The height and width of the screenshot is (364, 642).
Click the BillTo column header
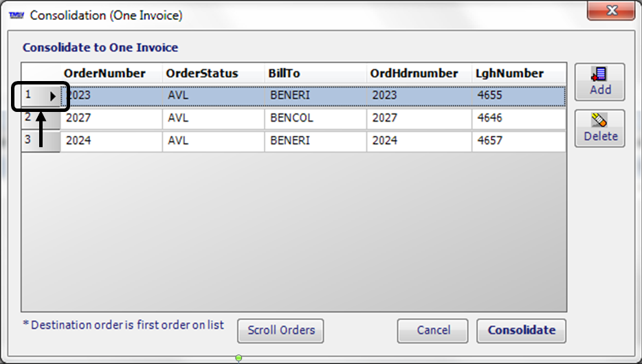click(284, 73)
